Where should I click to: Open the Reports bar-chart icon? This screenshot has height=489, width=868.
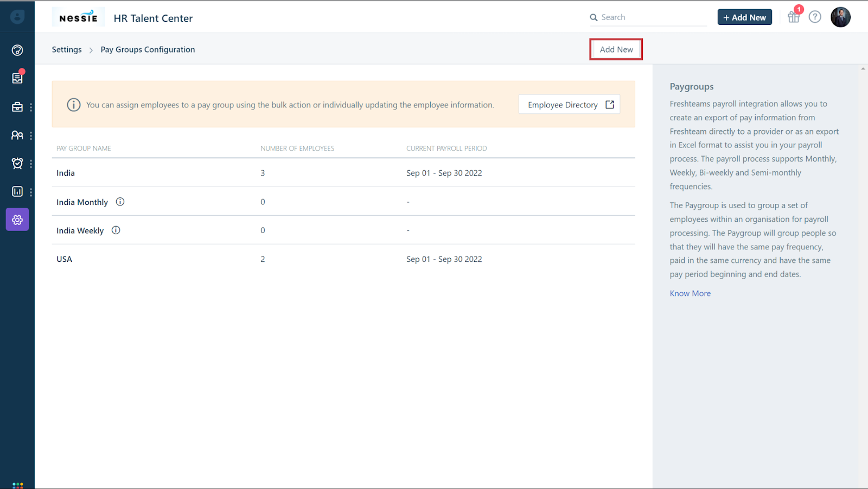pos(17,191)
